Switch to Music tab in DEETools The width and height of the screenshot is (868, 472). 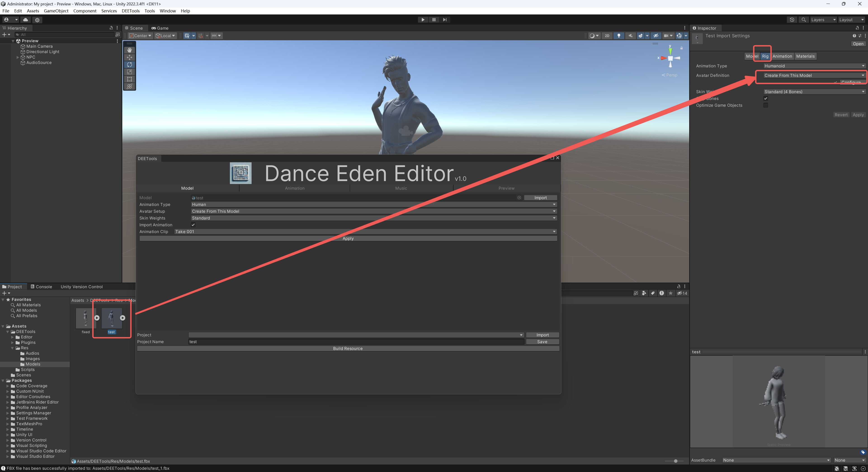pos(401,188)
